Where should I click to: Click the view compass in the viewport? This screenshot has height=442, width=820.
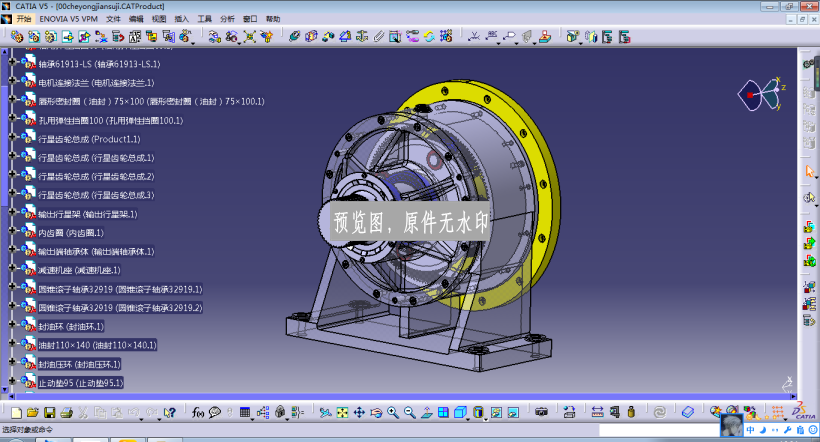(x=761, y=95)
